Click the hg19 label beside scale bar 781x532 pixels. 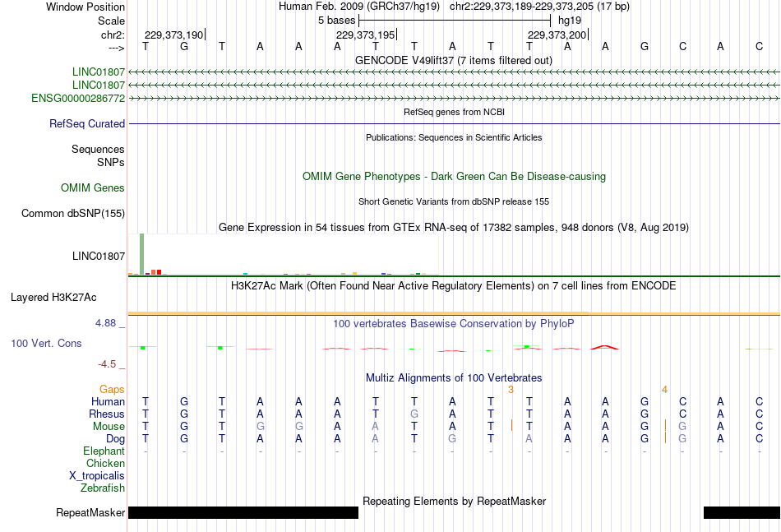(x=570, y=21)
